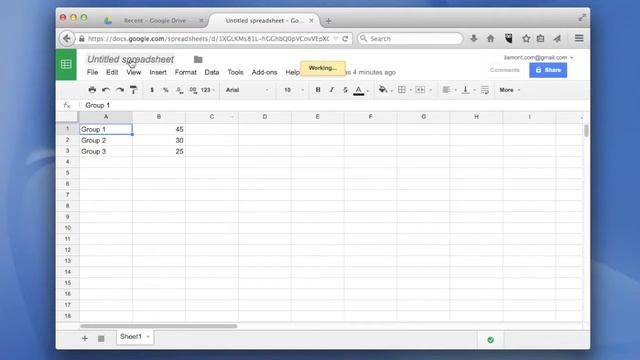Screen dimensions: 640x360
Task: Open the borders tool
Action: (402, 90)
